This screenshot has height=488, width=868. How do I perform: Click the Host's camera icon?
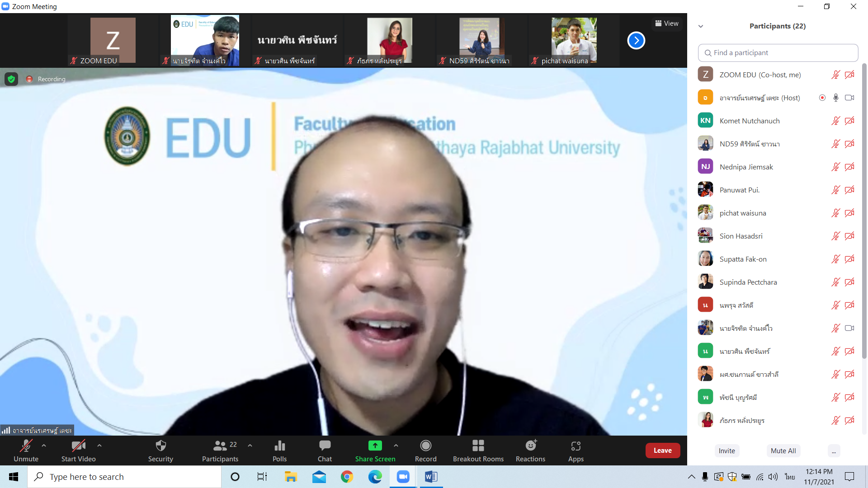pos(849,98)
